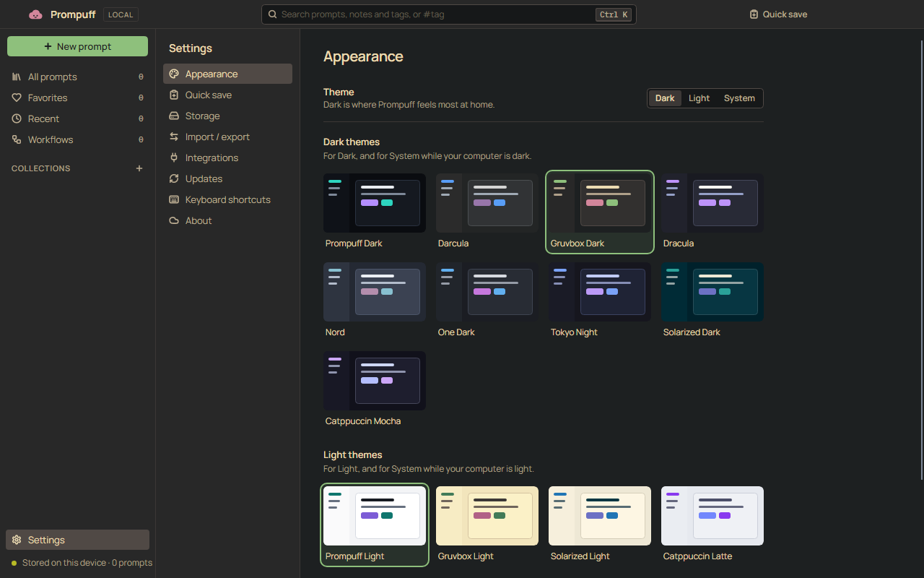Image resolution: width=924 pixels, height=578 pixels.
Task: Pick the Catppuccin Latte theme
Action: tap(712, 525)
